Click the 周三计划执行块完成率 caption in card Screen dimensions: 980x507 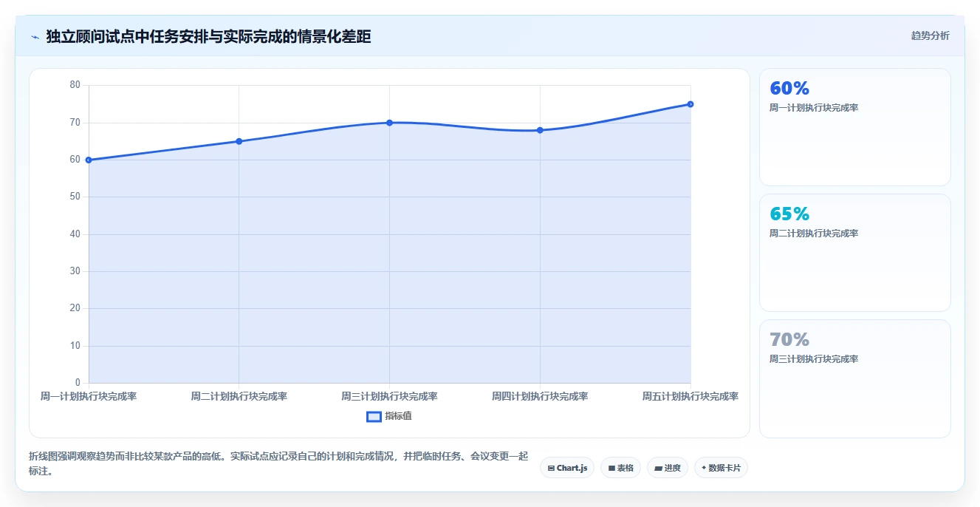point(814,359)
